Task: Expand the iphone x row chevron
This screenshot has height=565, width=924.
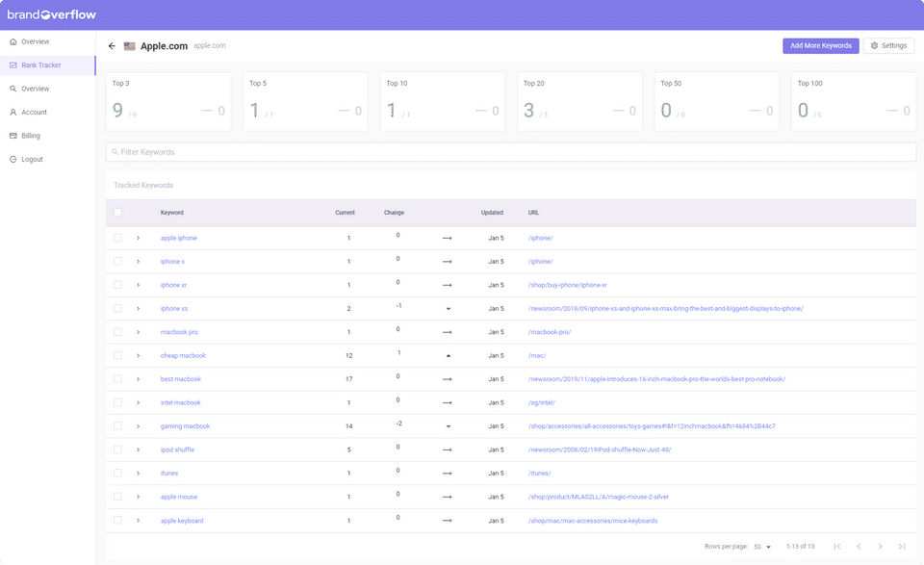Action: (138, 262)
